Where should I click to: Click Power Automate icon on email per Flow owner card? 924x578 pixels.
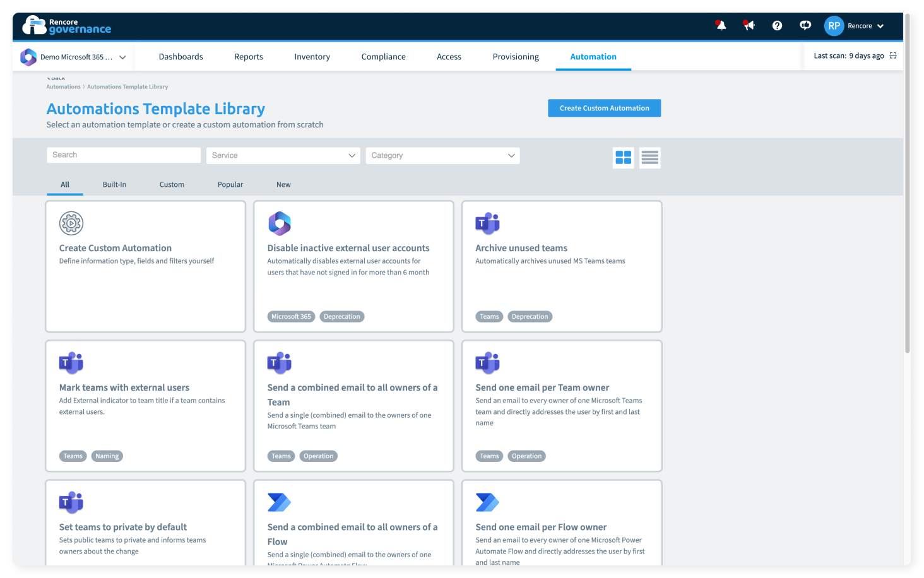pyautogui.click(x=487, y=502)
